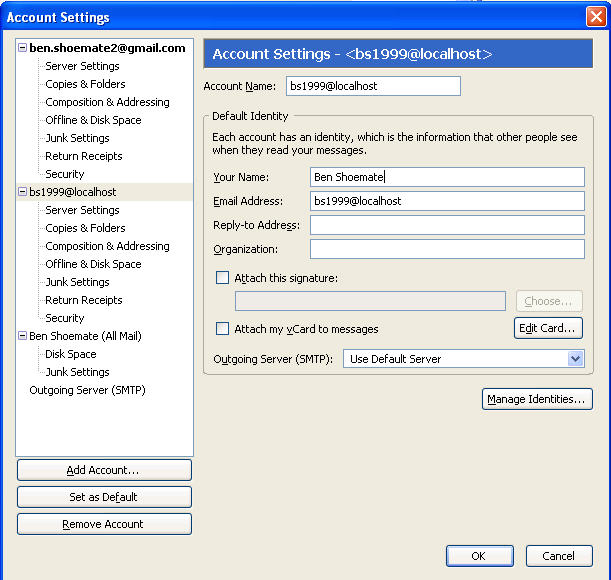Select Junk Settings under the Gmail account
Screen dimensions: 611x580
pyautogui.click(x=77, y=138)
